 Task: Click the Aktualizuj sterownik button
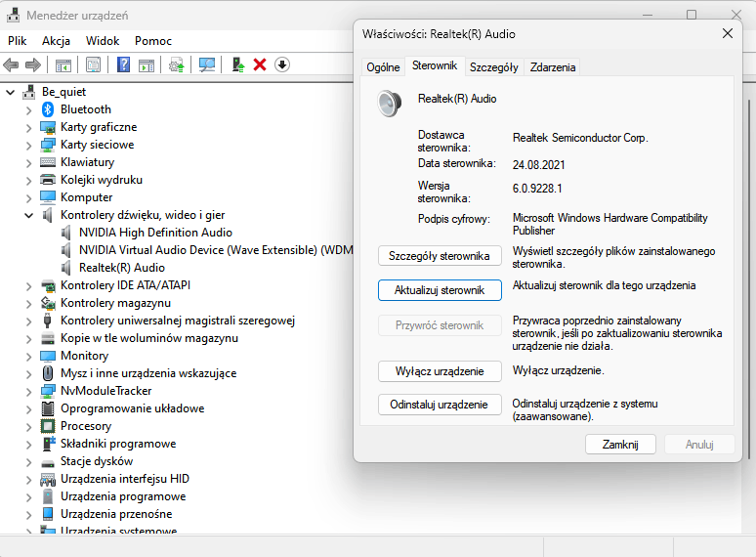point(440,290)
